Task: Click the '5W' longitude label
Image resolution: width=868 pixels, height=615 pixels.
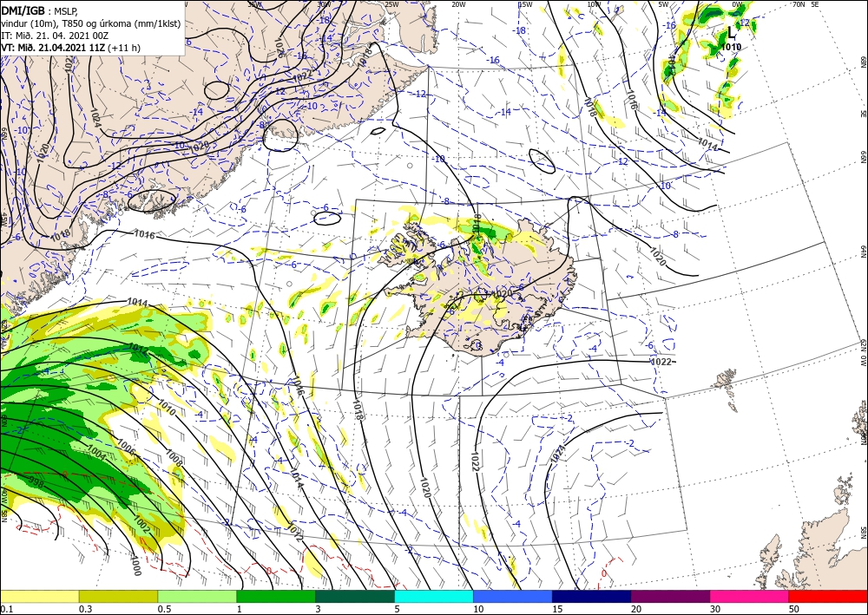Action: (663, 4)
